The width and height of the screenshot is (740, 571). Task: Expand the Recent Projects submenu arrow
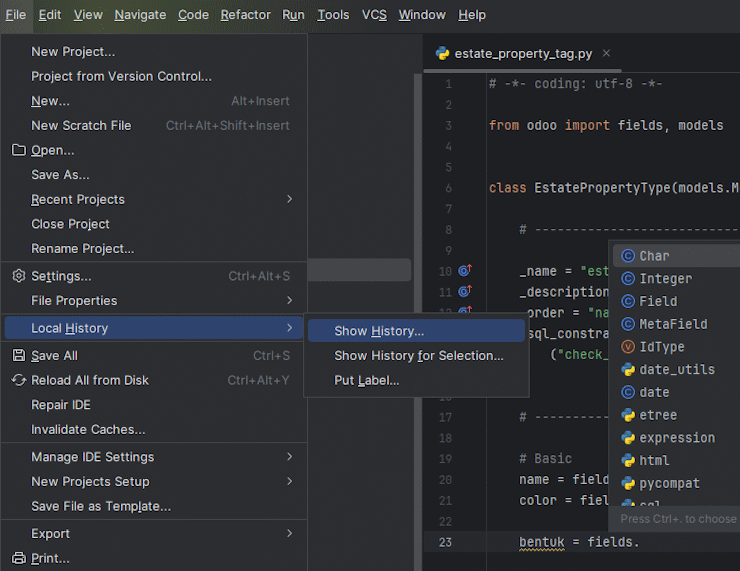point(289,199)
